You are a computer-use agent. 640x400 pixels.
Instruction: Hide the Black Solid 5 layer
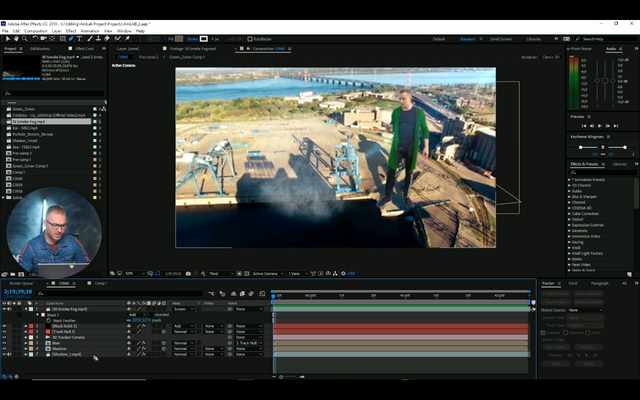click(4, 326)
